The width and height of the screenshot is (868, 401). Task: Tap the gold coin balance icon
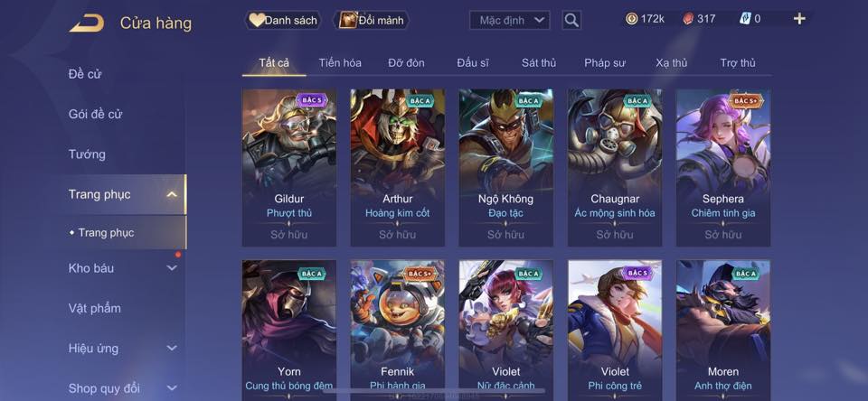(x=631, y=19)
